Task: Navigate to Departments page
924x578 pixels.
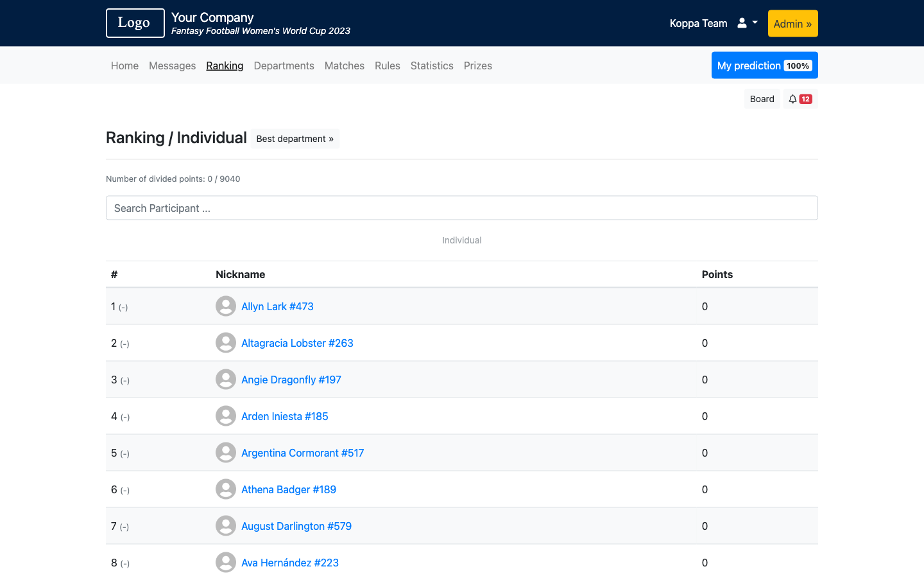Action: point(284,66)
